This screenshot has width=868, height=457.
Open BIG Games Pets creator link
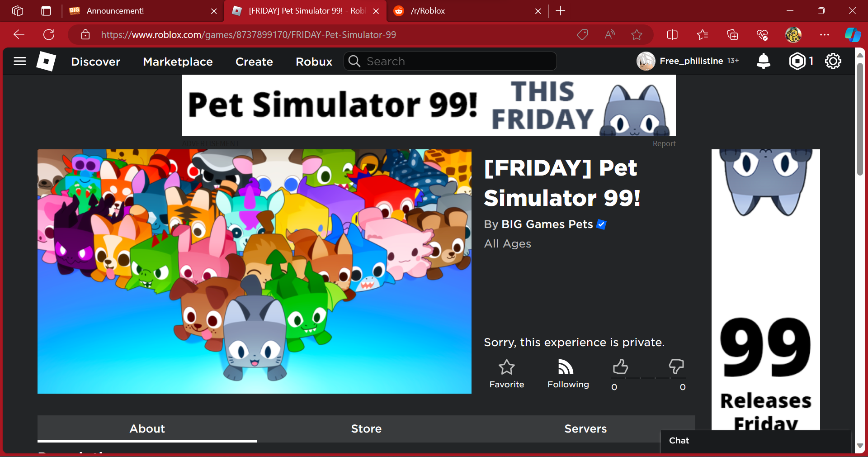pyautogui.click(x=547, y=224)
